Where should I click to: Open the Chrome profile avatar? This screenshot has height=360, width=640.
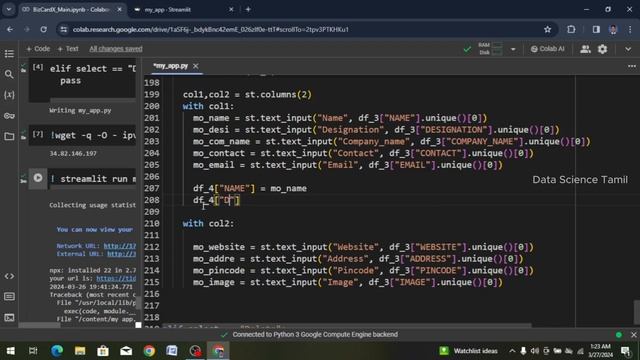click(613, 29)
